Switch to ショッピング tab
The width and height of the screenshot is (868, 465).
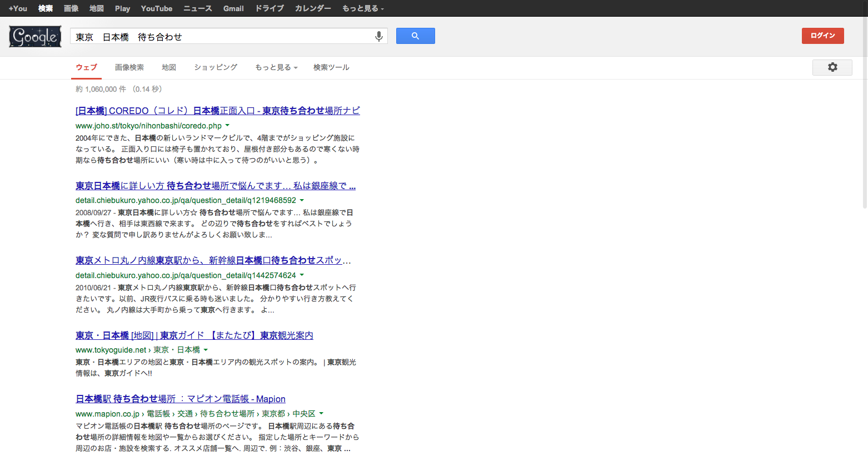pos(216,67)
